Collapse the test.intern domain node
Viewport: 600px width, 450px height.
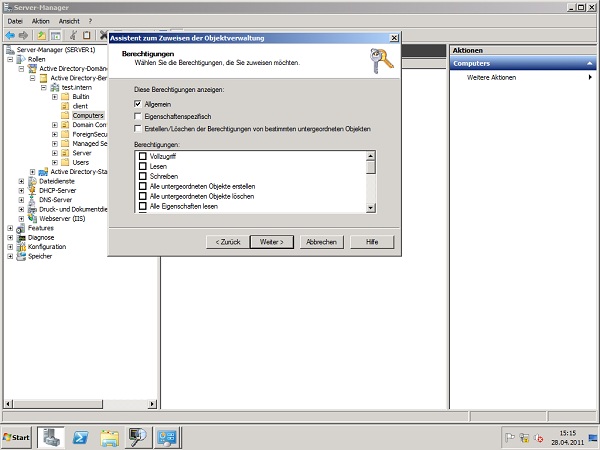[x=44, y=88]
